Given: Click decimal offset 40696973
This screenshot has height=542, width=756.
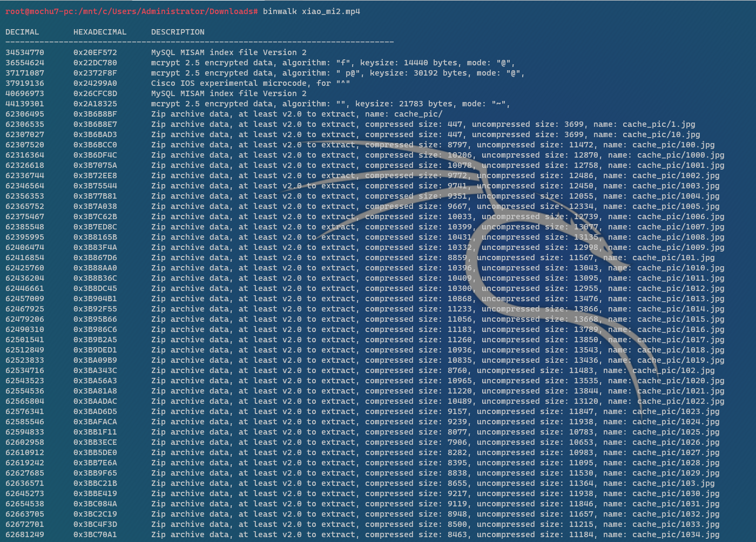Looking at the screenshot, I should [25, 93].
